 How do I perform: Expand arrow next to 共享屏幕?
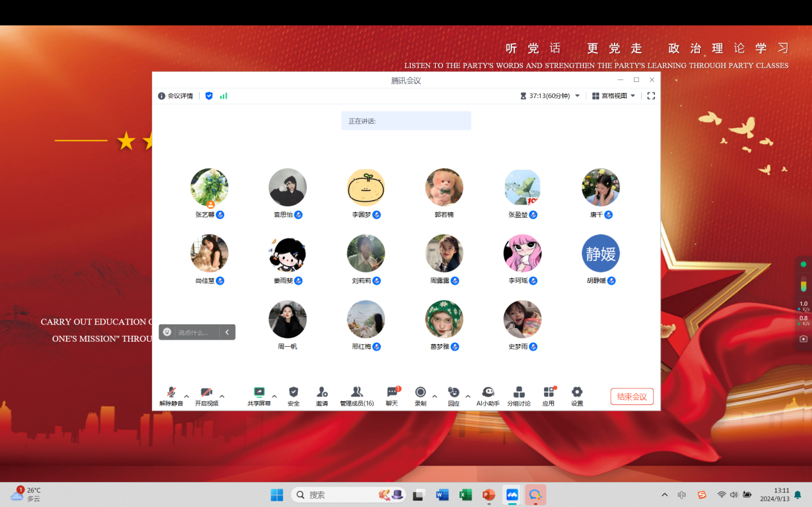(x=274, y=396)
